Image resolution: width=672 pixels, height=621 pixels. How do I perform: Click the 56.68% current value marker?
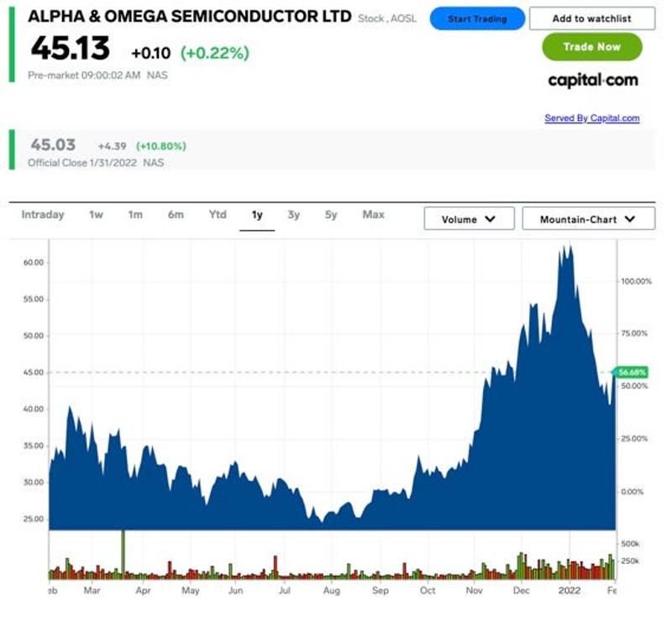tap(632, 372)
